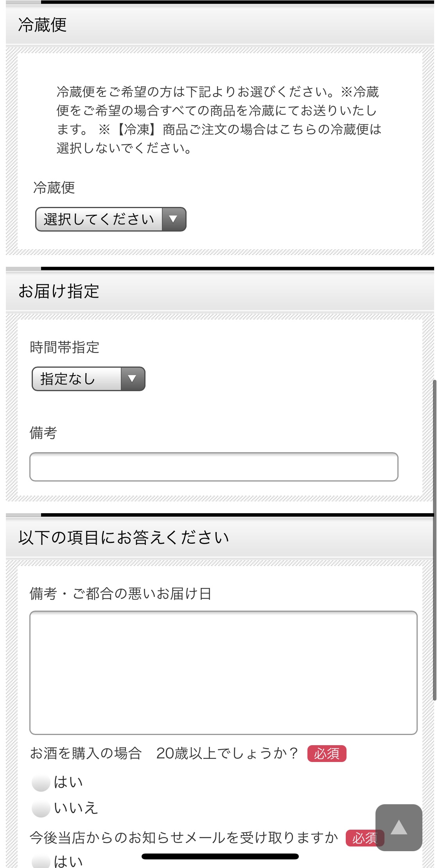Click the 必須 badge beside the 20歳以上 question
The image size is (440, 868).
[327, 753]
